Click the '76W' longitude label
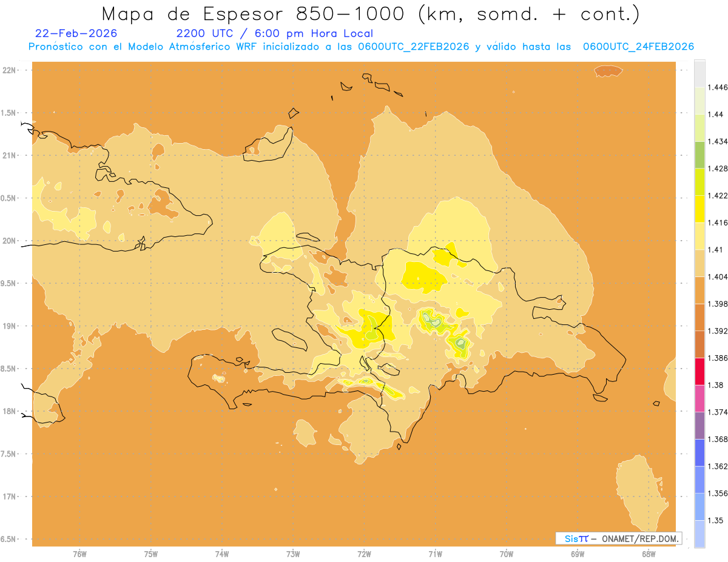Viewport: 728px width, 562px height. pyautogui.click(x=79, y=554)
